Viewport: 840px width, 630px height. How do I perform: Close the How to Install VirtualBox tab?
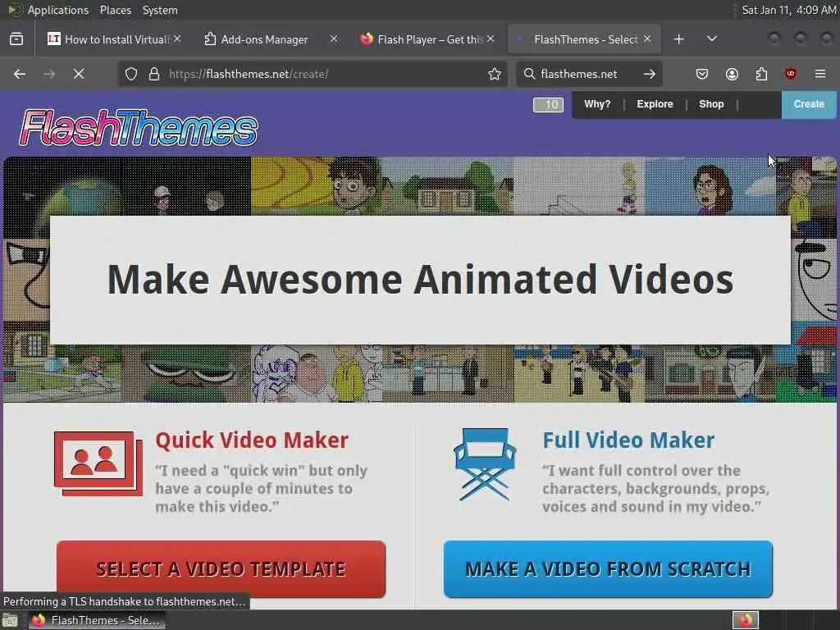click(177, 39)
